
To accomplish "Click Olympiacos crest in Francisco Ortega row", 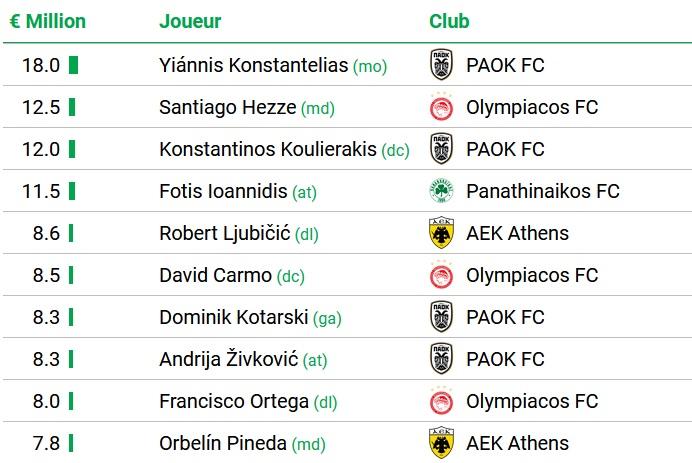I will (441, 401).
